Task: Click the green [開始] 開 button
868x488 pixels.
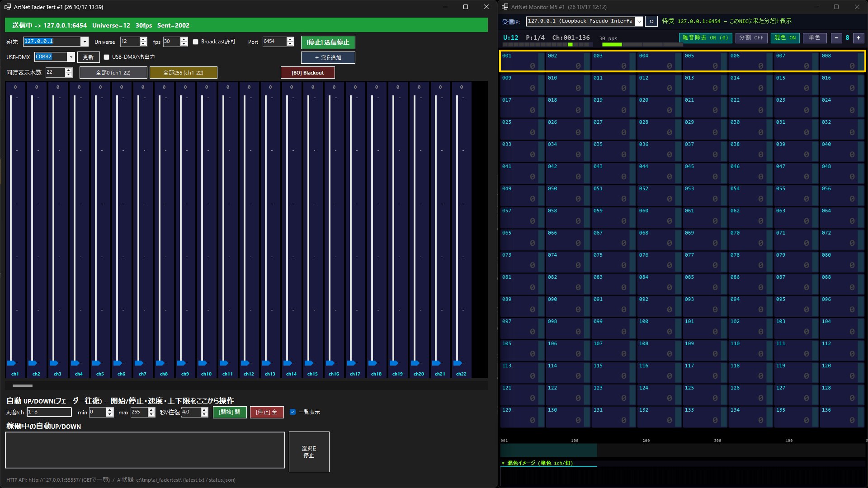Action: pos(230,412)
